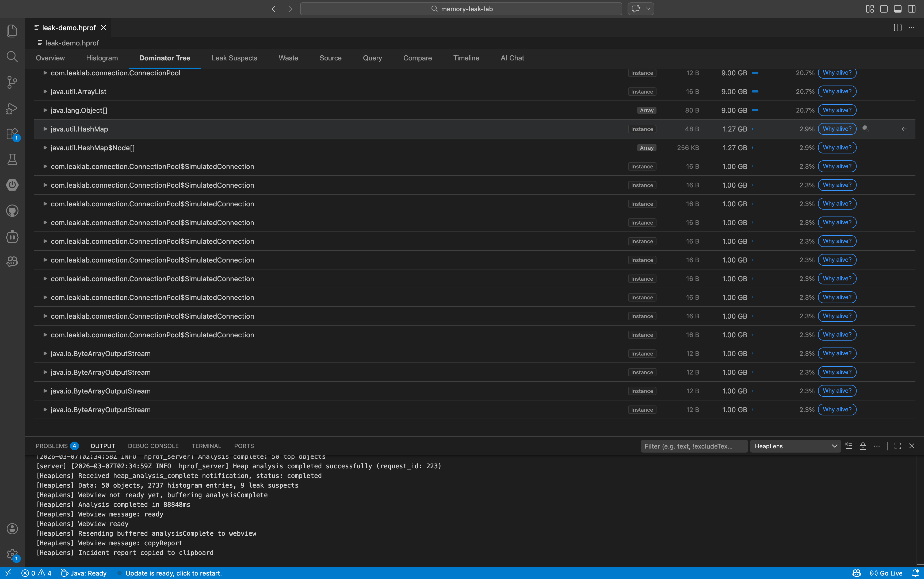
Task: Open the Extensions view with badge
Action: 12,134
